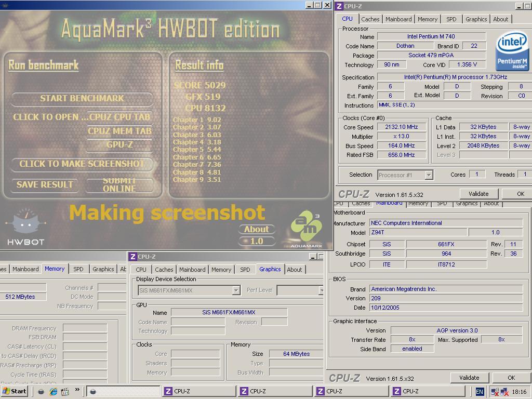Switch to Mainboard tab in Processor CPU-Z window
The height and width of the screenshot is (399, 532).
[398, 19]
